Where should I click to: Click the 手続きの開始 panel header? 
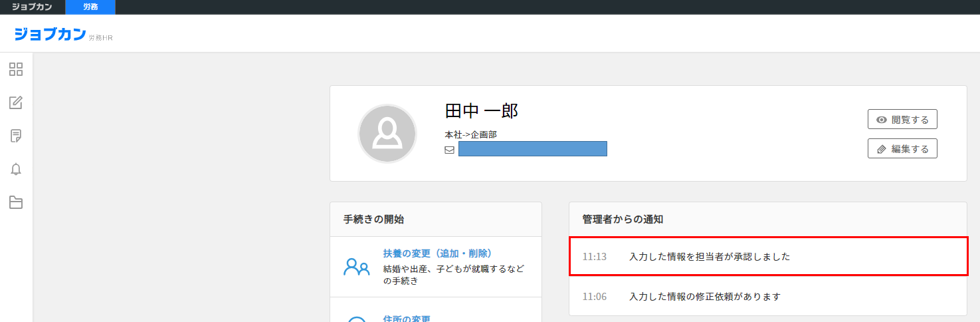[x=373, y=219]
